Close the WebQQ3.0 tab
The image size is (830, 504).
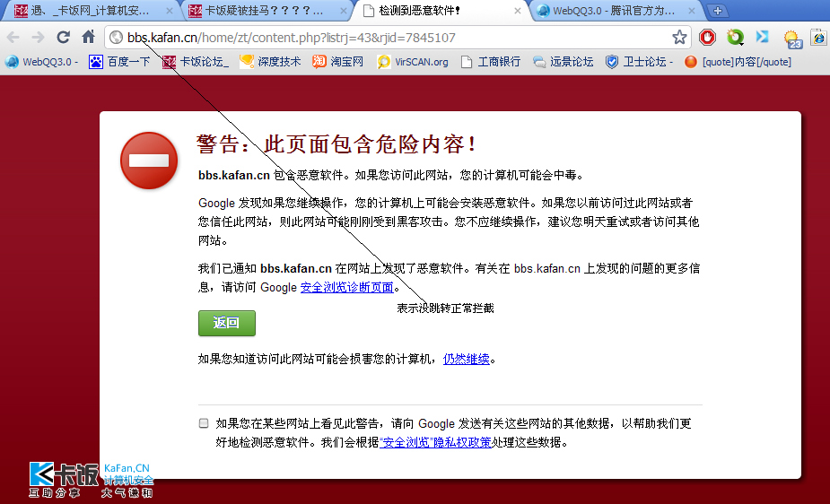point(691,11)
